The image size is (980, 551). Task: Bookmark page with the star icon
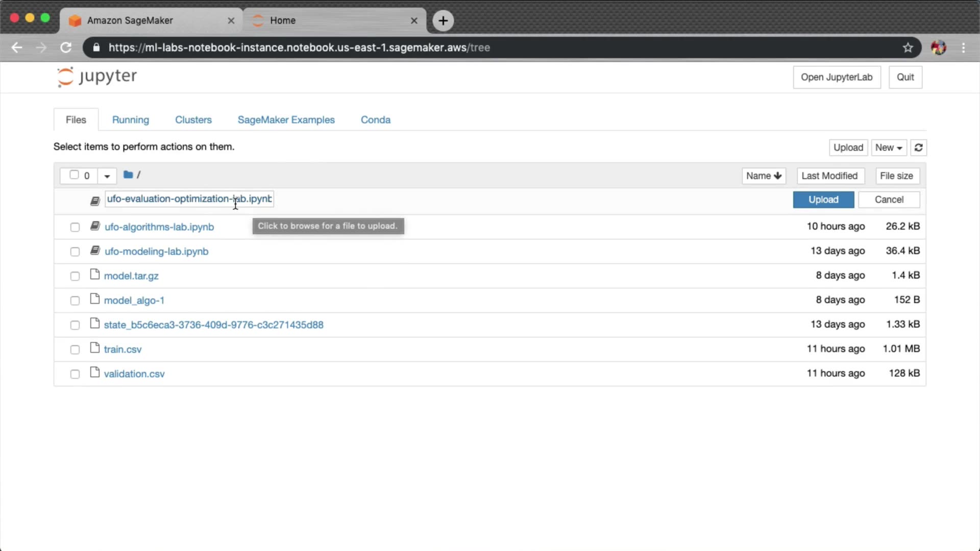click(x=908, y=47)
